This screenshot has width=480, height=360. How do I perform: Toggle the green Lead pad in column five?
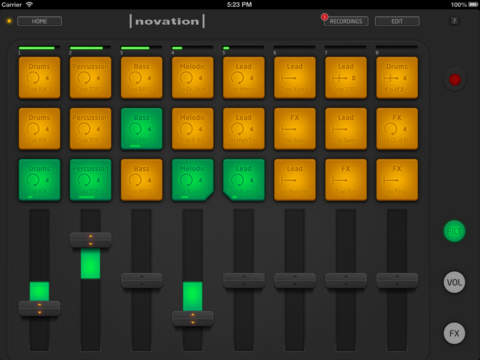(244, 180)
